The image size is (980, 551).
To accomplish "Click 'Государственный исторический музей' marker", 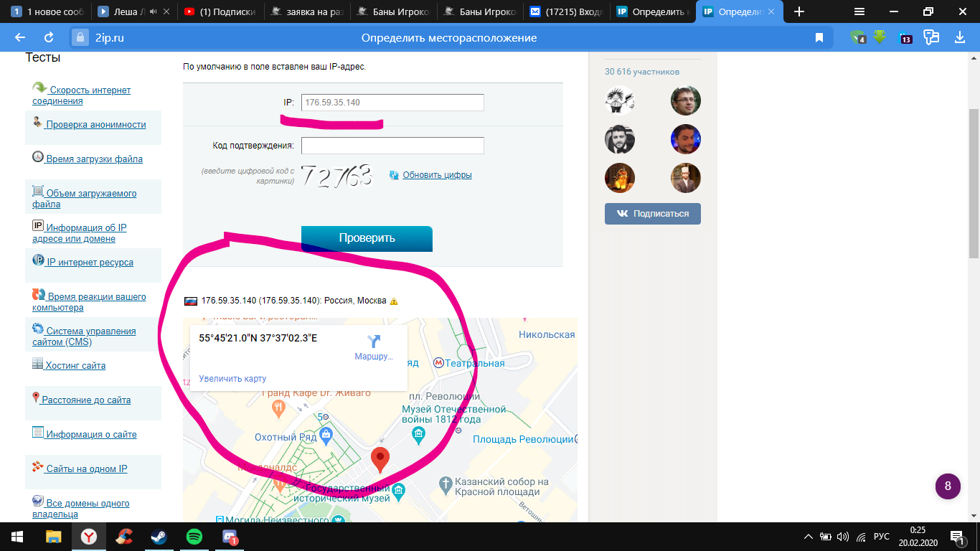I will pyautogui.click(x=399, y=491).
